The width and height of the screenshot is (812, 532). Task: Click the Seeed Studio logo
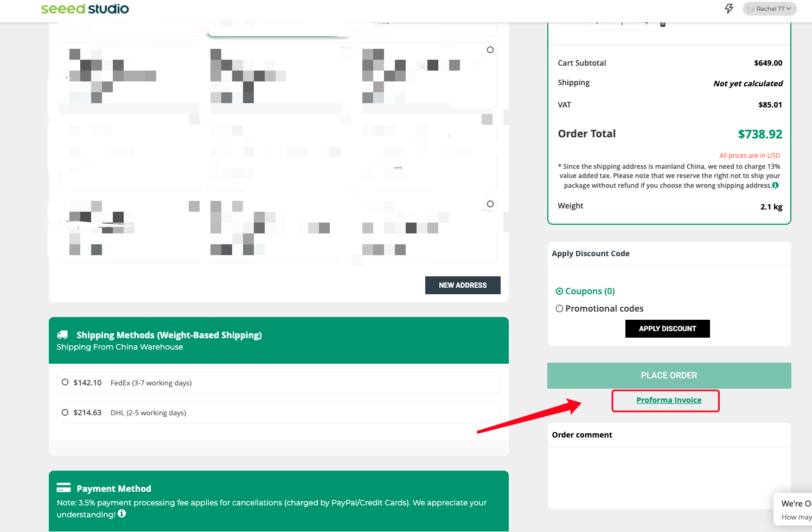85,9
